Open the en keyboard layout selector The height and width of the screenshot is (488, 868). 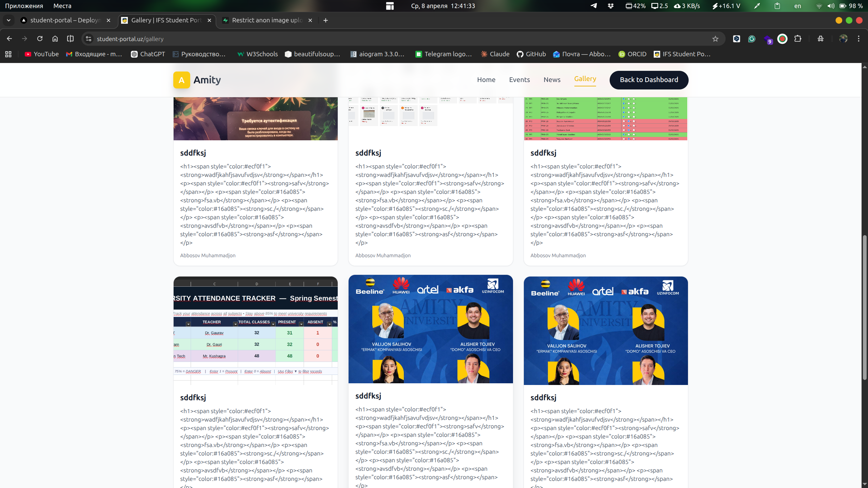(x=797, y=6)
